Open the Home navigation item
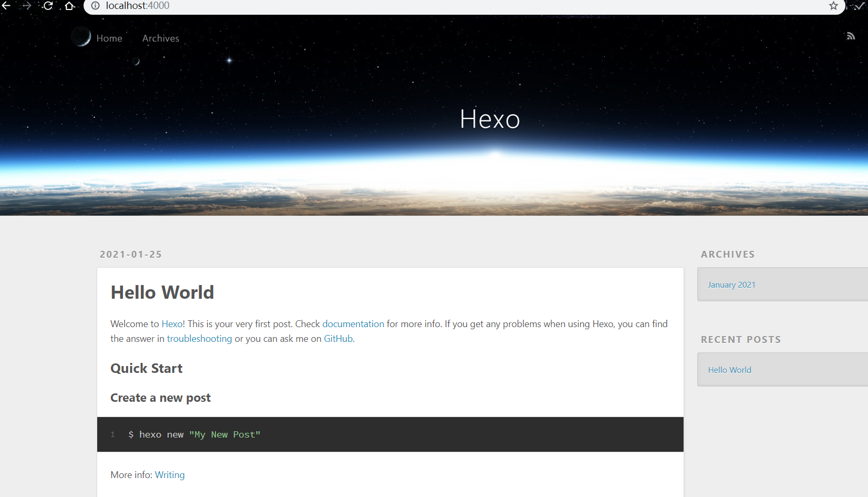Image resolution: width=868 pixels, height=497 pixels. tap(109, 38)
